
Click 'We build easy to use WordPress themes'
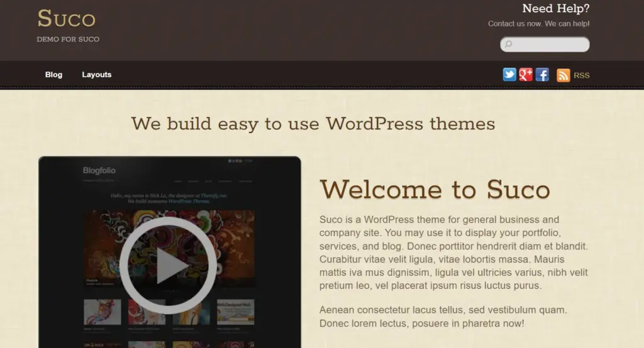point(313,124)
